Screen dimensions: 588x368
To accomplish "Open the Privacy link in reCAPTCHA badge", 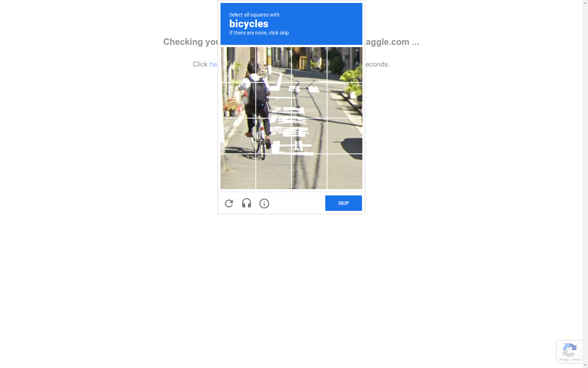I will pyautogui.click(x=564, y=360).
